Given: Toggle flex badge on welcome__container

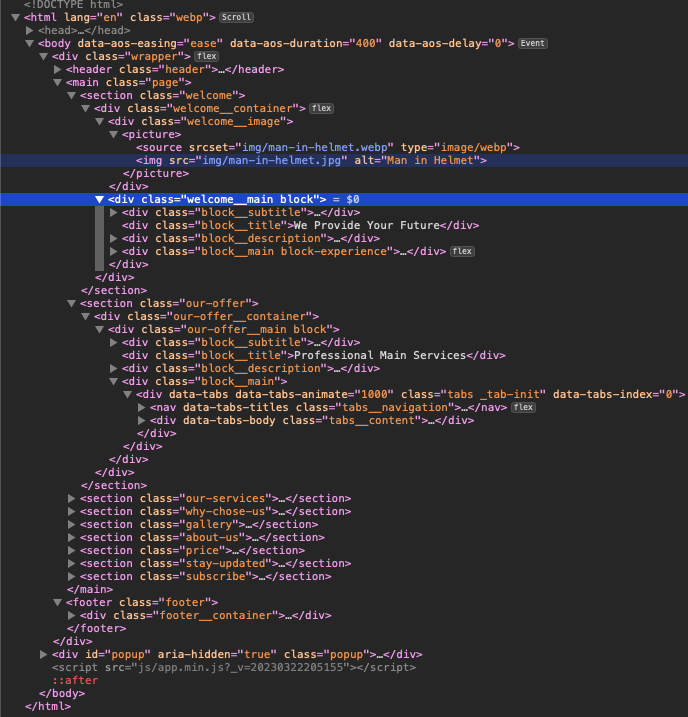Looking at the screenshot, I should (321, 108).
